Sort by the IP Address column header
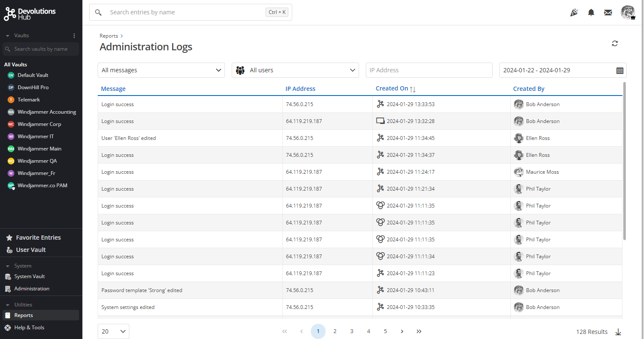 point(300,89)
